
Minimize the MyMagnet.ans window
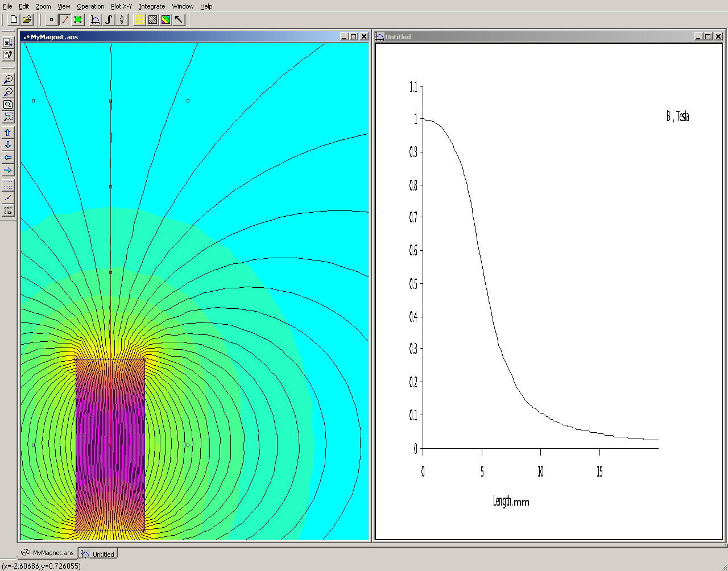click(x=345, y=36)
